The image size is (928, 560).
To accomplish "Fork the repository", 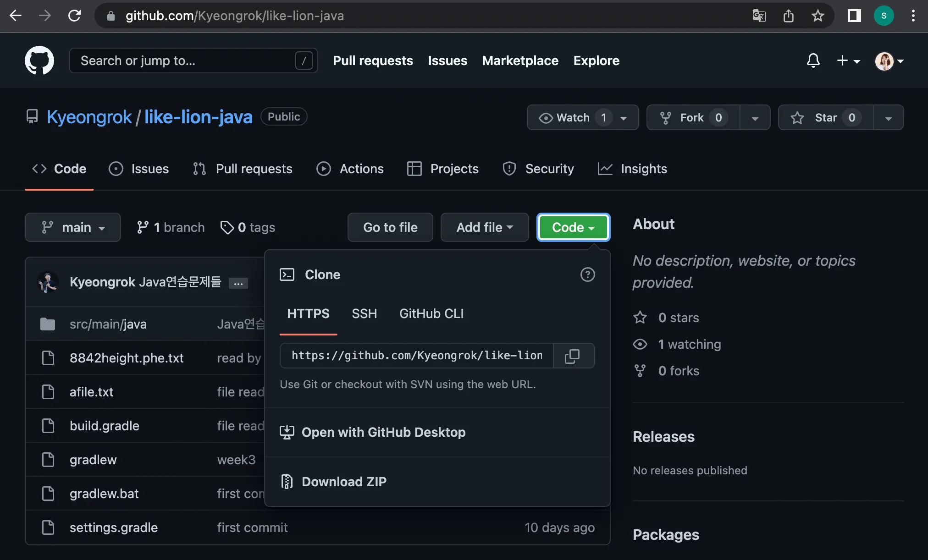I will [693, 117].
